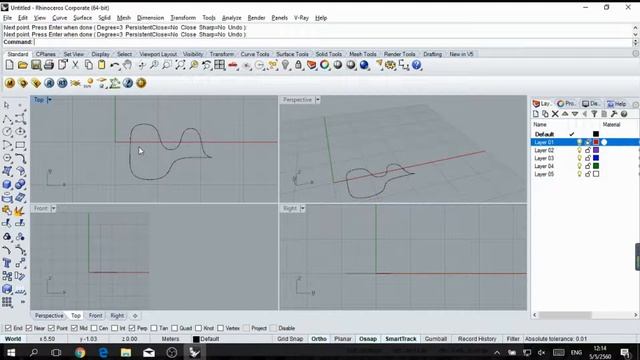
Task: Click the lock icon in Standard toolbar
Action: (298, 65)
